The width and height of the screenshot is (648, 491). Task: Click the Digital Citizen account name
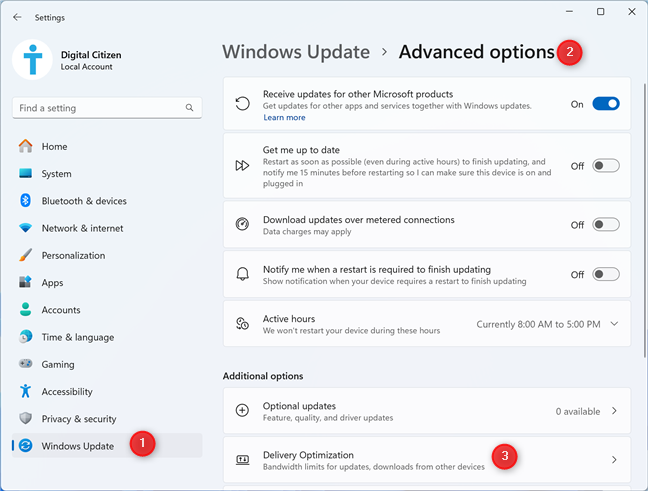pyautogui.click(x=91, y=55)
